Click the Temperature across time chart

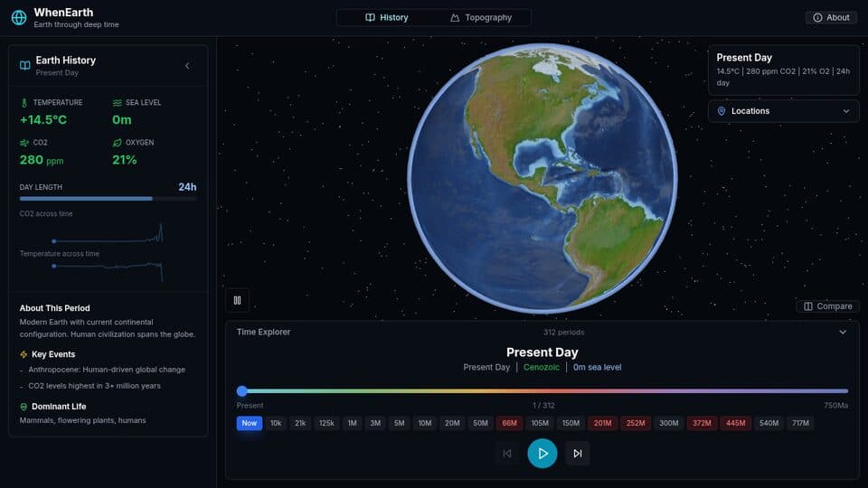(108, 270)
